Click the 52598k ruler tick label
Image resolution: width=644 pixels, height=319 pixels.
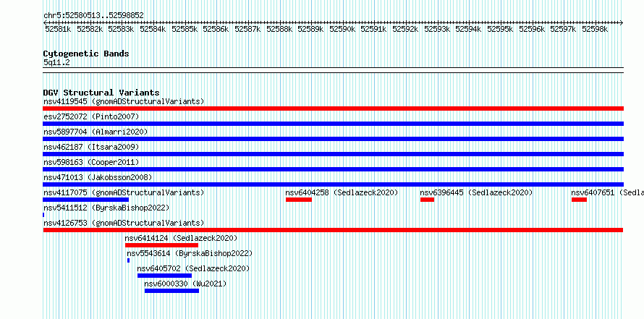click(x=595, y=29)
